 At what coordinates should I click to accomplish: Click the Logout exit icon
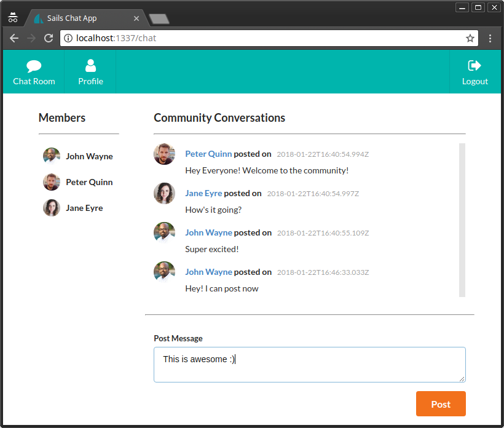coord(474,65)
